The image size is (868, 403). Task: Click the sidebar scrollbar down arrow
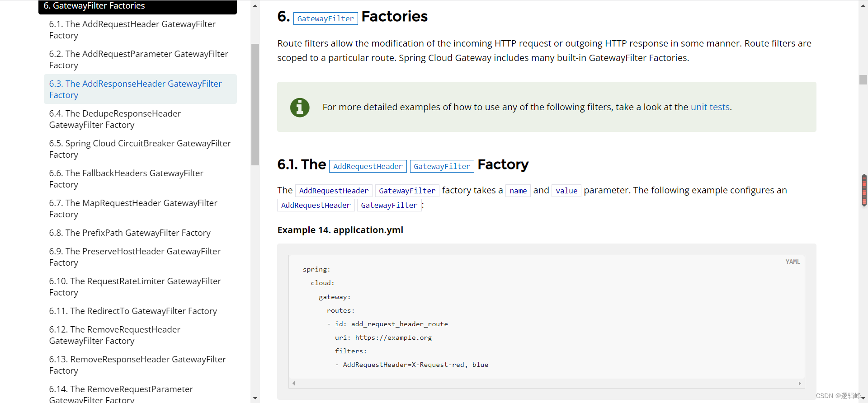pyautogui.click(x=255, y=398)
